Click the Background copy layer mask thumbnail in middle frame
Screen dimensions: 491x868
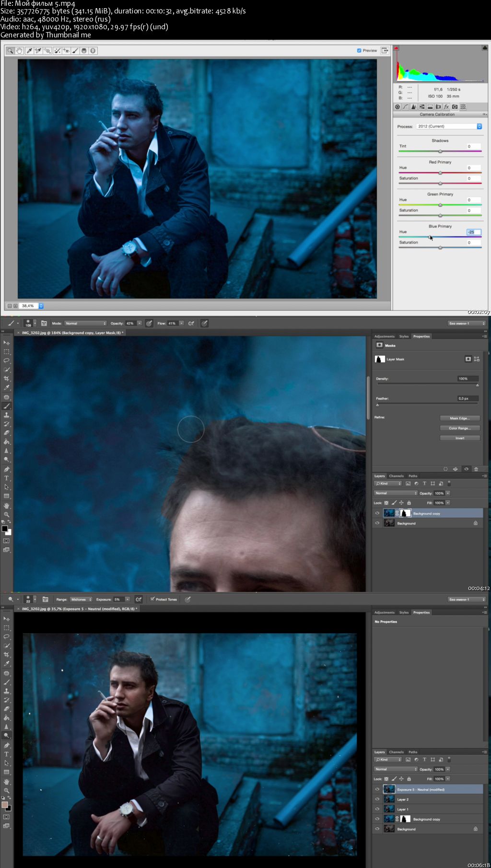(x=405, y=513)
